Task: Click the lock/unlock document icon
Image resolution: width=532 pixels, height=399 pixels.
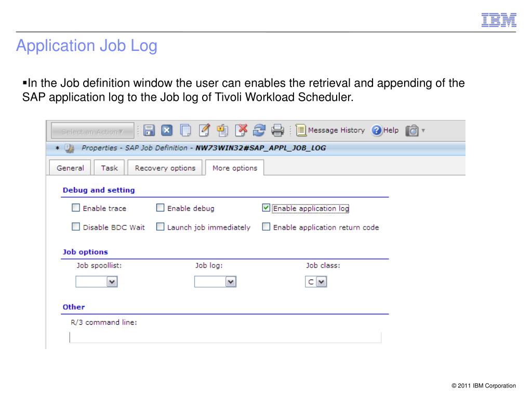Action: 222,130
